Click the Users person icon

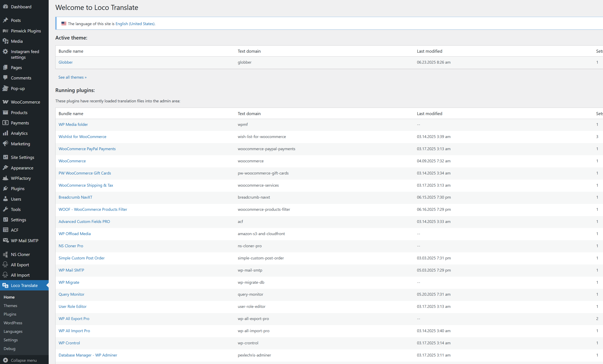(x=5, y=199)
